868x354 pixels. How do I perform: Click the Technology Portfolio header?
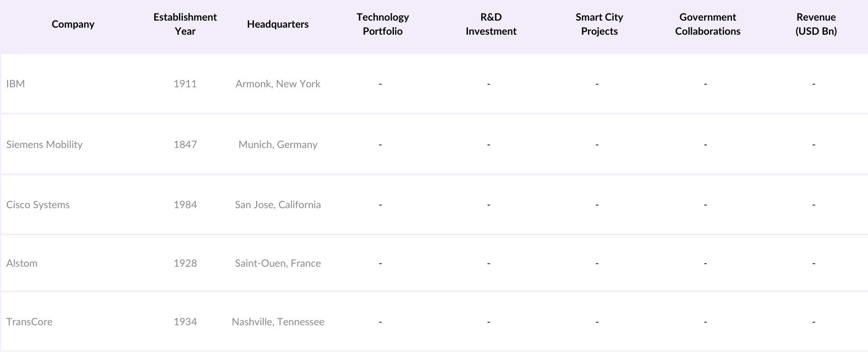pos(382,24)
